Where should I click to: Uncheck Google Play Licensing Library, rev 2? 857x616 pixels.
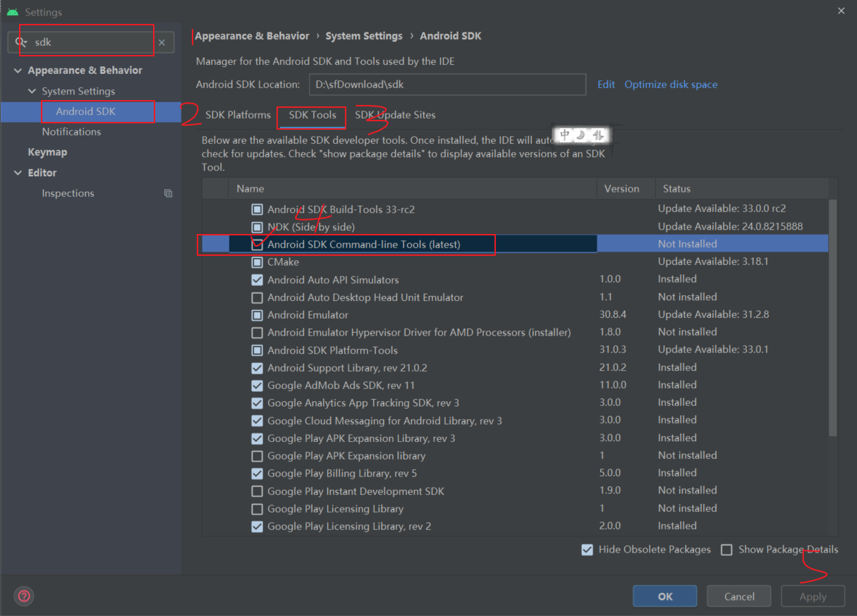coord(257,526)
